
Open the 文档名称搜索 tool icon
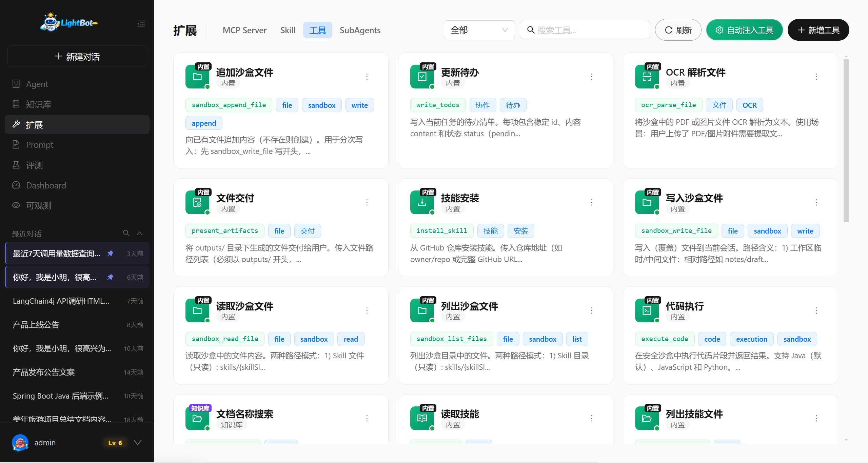tap(197, 418)
